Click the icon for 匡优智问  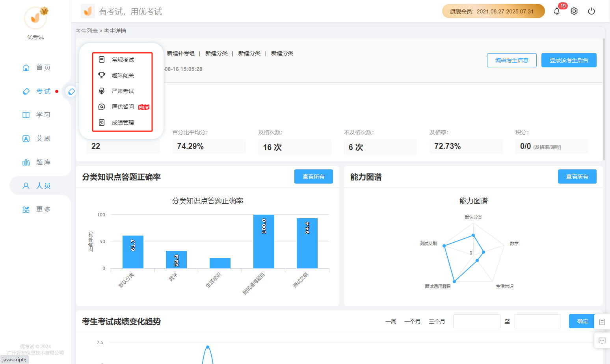click(102, 107)
